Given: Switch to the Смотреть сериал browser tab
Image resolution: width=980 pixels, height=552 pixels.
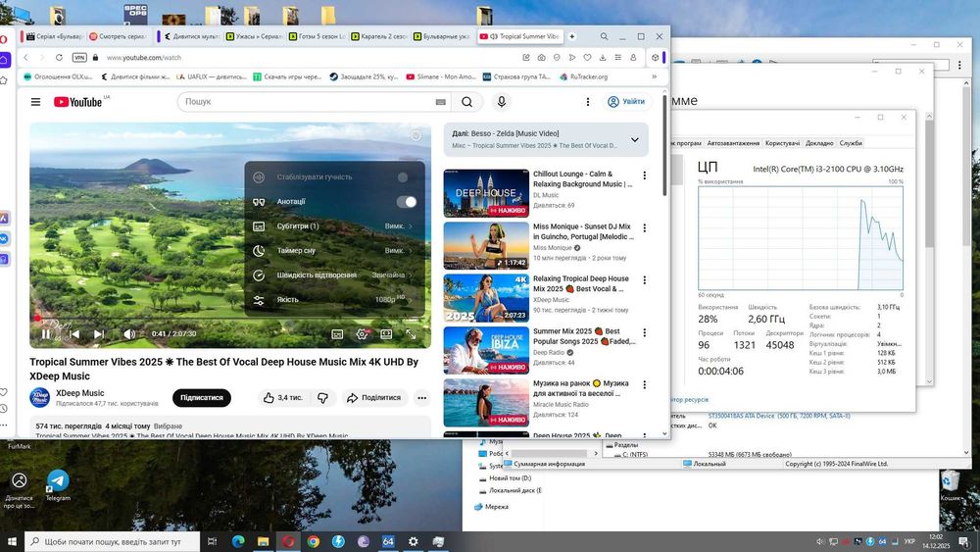Looking at the screenshot, I should [119, 36].
